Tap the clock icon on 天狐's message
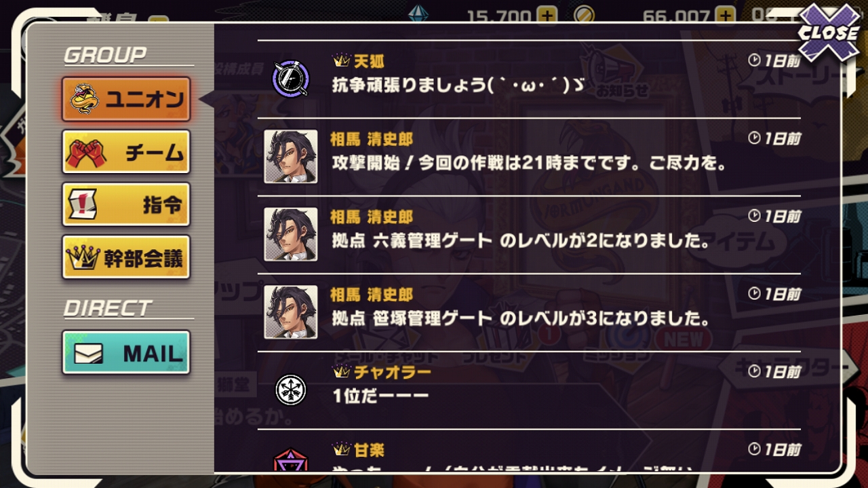The height and width of the screenshot is (488, 868). (x=754, y=60)
